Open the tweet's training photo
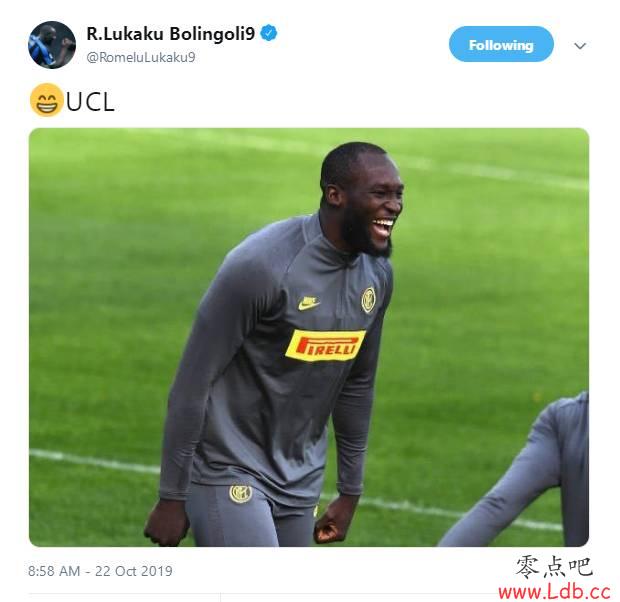Viewport: 620px width, 602px height. point(309,337)
